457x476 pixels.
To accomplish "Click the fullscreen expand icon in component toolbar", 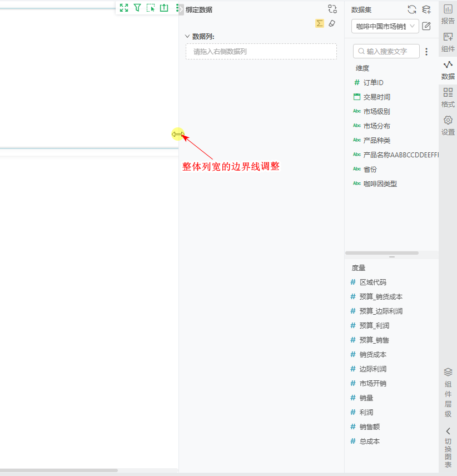I will pos(124,8).
